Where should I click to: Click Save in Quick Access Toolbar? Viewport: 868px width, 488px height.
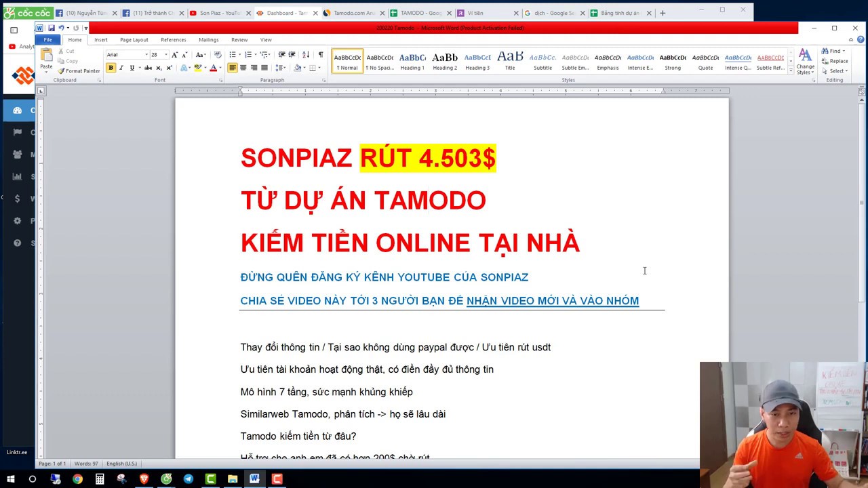pyautogui.click(x=51, y=28)
